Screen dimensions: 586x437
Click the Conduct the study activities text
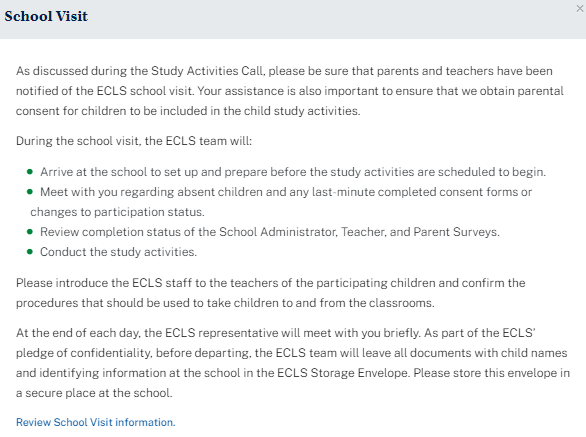(x=118, y=252)
